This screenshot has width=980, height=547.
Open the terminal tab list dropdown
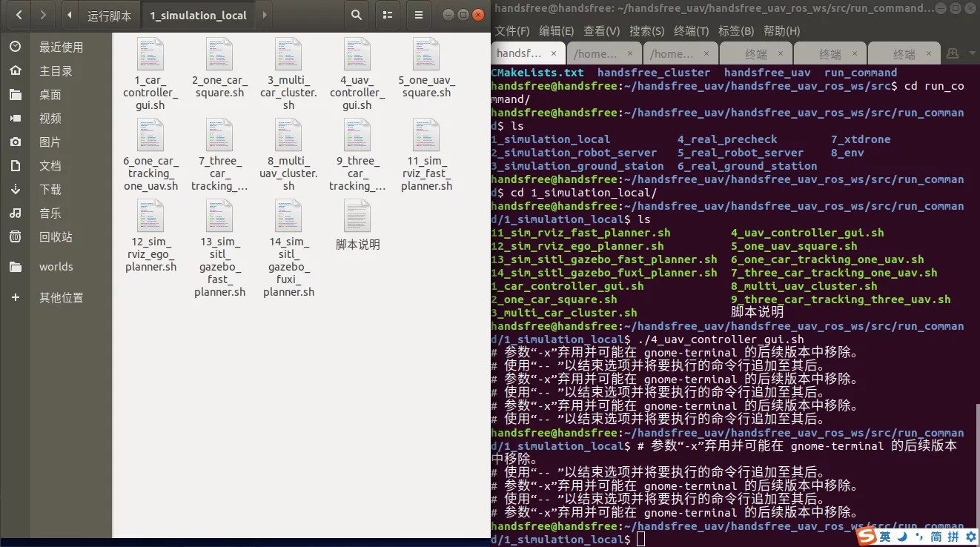(x=971, y=53)
